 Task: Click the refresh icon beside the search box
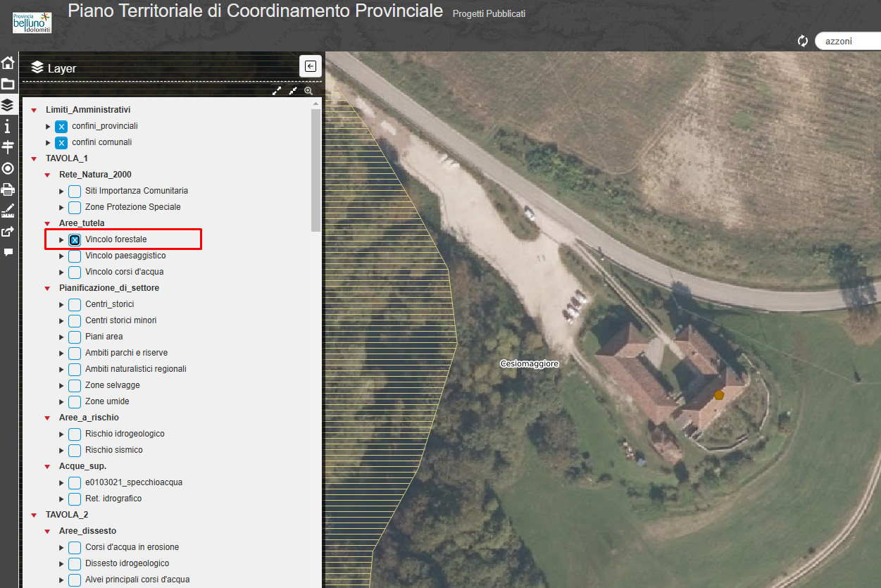click(x=803, y=41)
